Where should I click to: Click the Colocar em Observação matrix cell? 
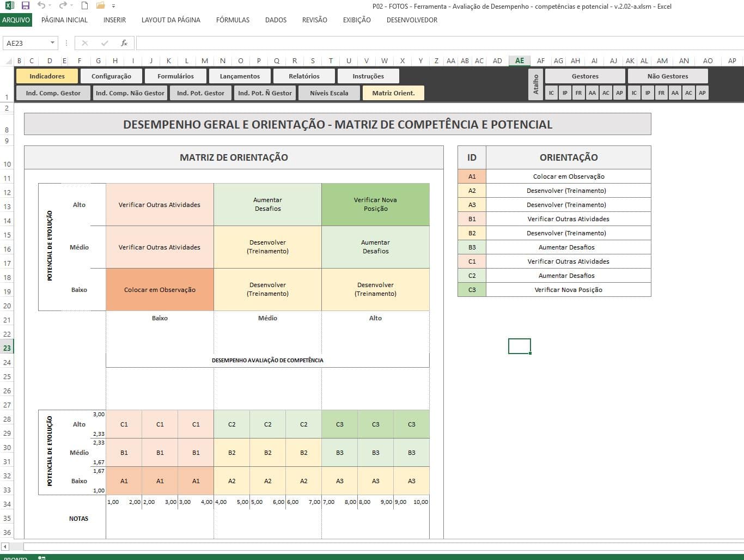pos(160,290)
